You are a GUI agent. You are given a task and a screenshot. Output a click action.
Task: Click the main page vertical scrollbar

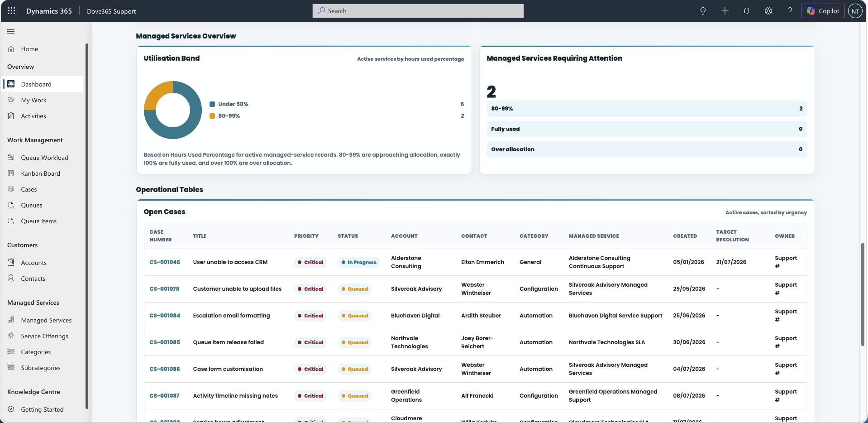(x=863, y=294)
